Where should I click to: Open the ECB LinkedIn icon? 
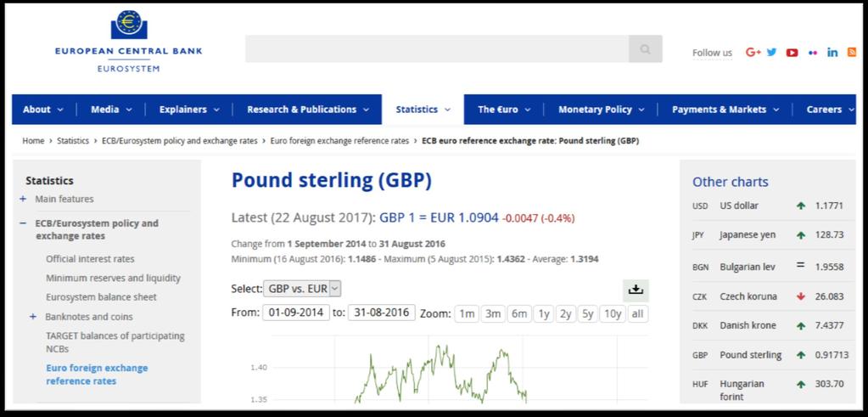coord(832,52)
